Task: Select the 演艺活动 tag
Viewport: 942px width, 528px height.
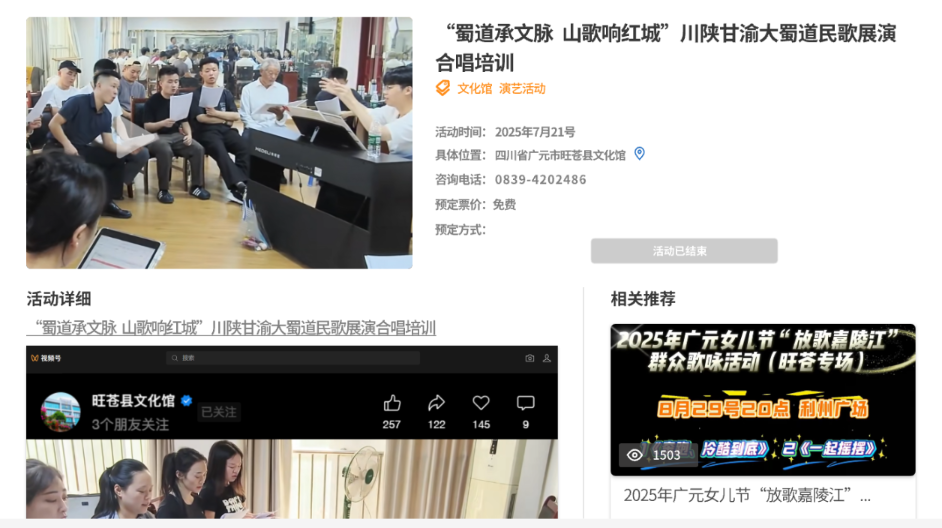Action: [522, 89]
